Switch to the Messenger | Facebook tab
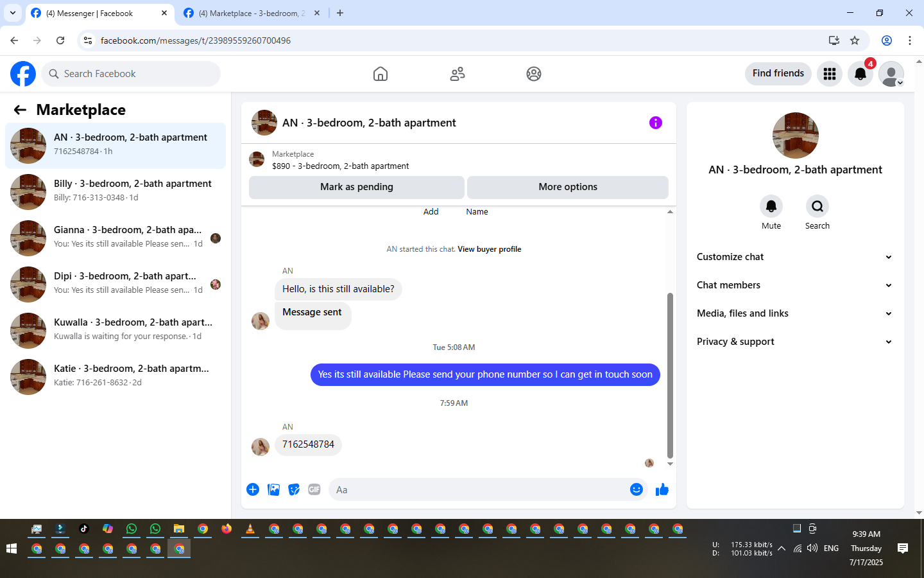924x578 pixels. point(99,13)
